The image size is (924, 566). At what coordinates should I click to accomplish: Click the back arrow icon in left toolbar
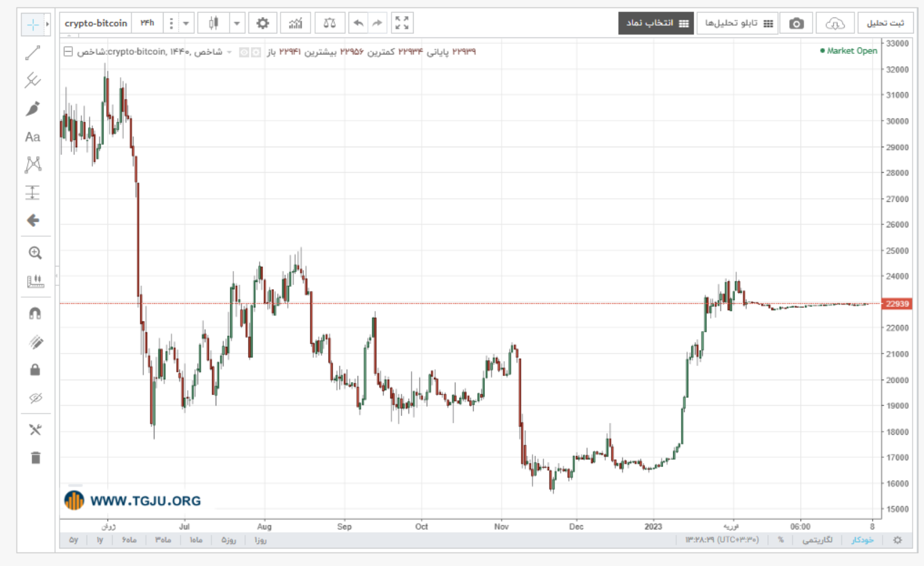33,220
